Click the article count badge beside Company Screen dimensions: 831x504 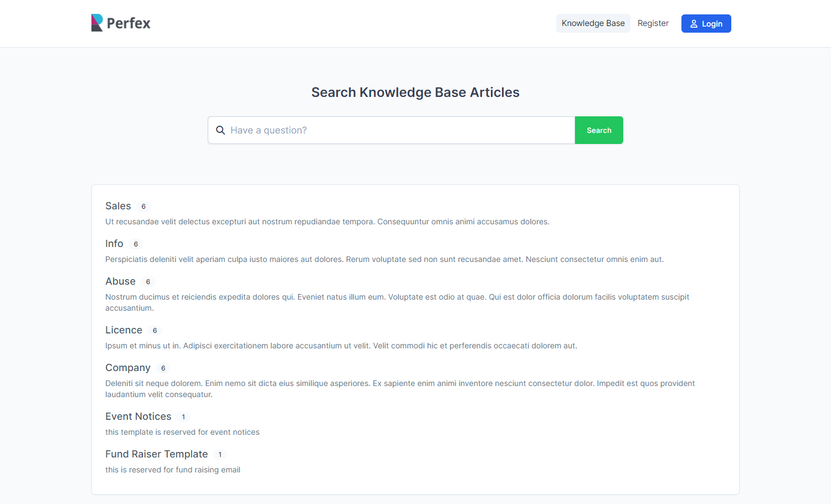[x=163, y=368]
